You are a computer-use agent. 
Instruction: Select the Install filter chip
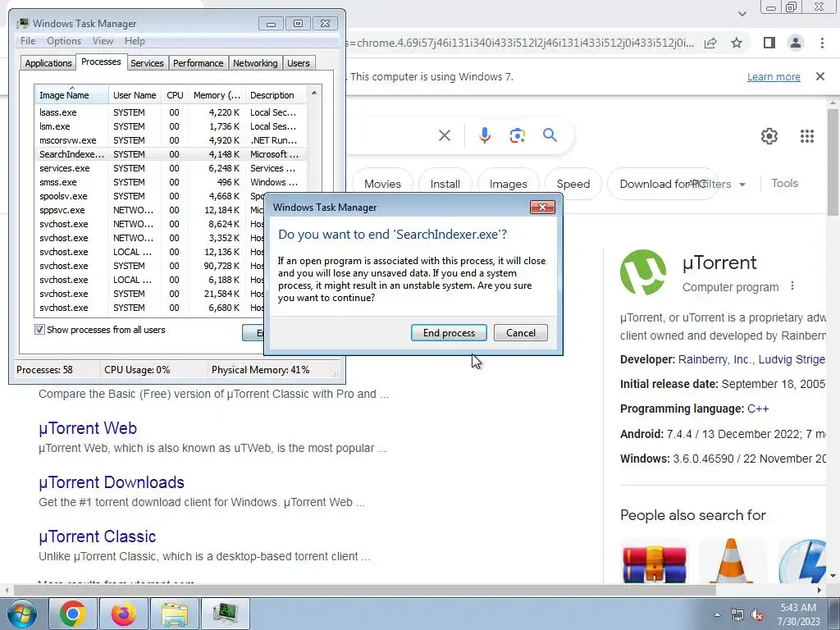[x=445, y=184]
